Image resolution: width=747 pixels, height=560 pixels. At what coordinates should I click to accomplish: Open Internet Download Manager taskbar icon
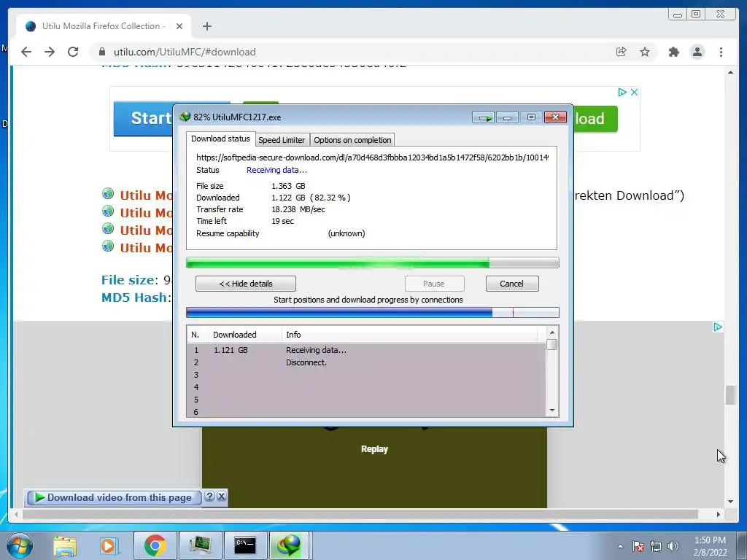pyautogui.click(x=290, y=545)
